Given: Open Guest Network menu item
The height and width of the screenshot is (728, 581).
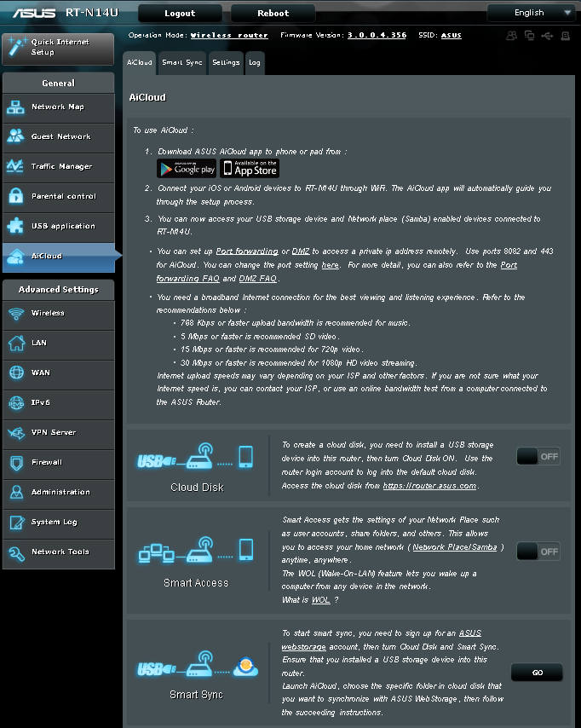Looking at the screenshot, I should click(x=59, y=137).
